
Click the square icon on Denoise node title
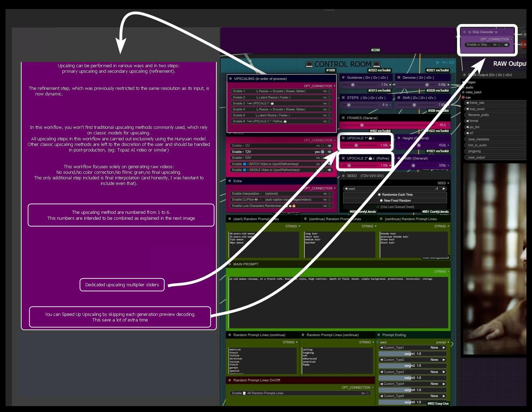(399, 78)
